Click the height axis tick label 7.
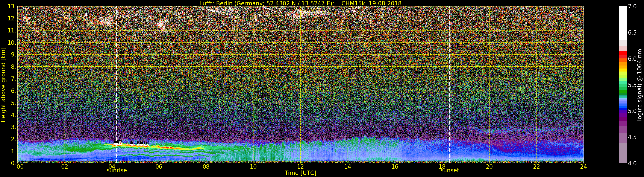This screenshot has width=644, height=177. (x=14, y=79)
